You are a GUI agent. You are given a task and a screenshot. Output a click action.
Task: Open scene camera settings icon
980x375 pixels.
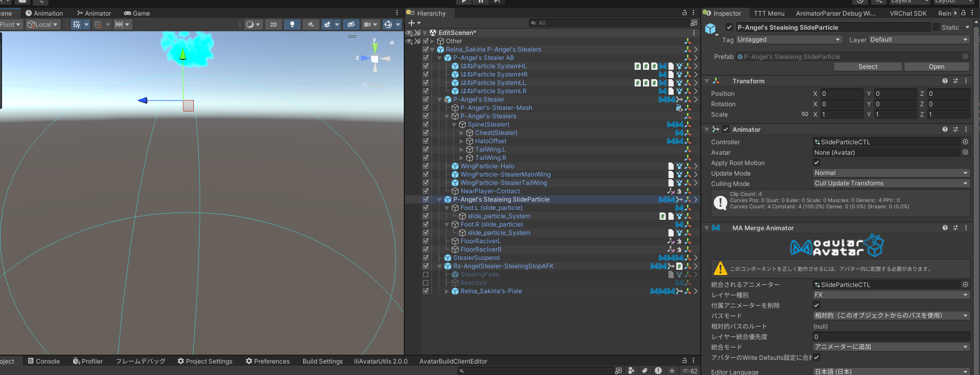point(367,24)
